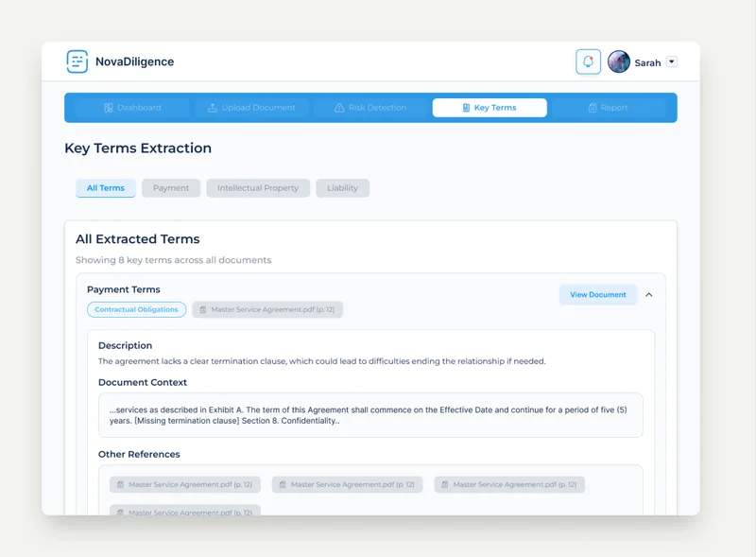
Task: Click 'Showing 8 key terms across all documents'
Action: click(174, 260)
